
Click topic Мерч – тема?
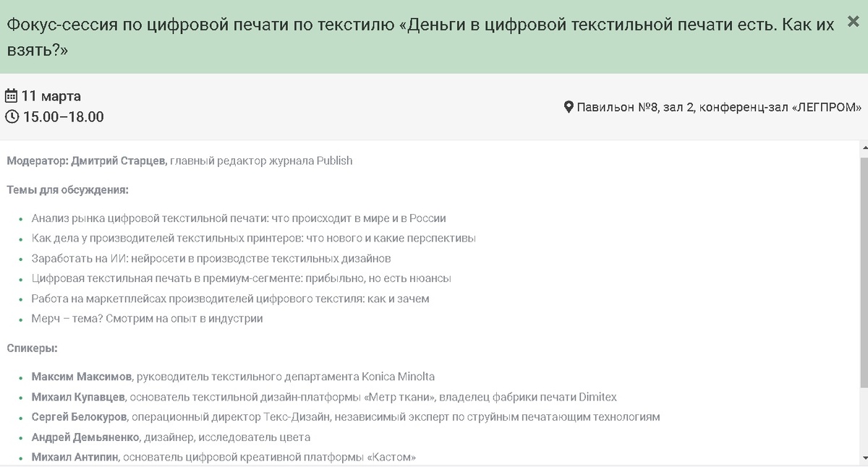pos(147,318)
